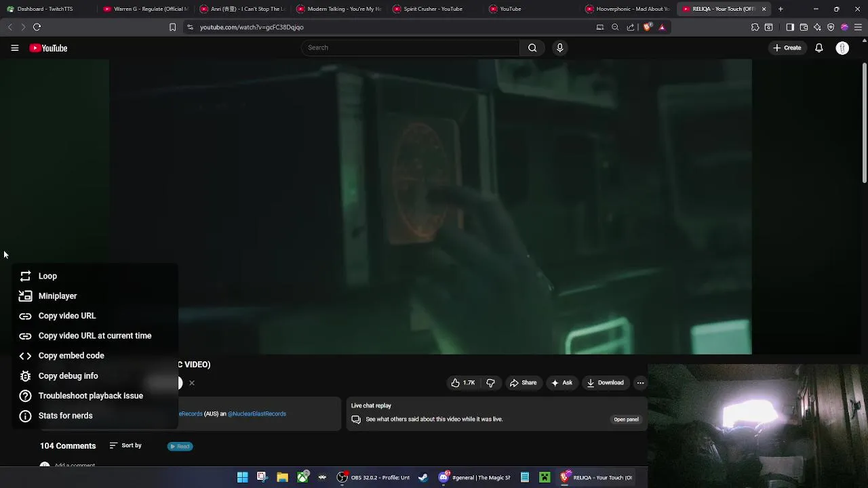
Task: Open File Explorer from taskbar
Action: point(282,477)
